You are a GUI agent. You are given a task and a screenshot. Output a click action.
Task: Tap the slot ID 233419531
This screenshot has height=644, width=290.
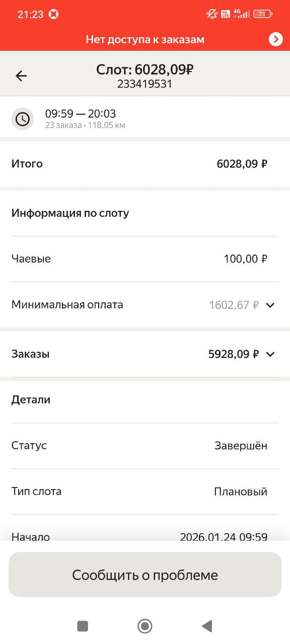pos(145,86)
